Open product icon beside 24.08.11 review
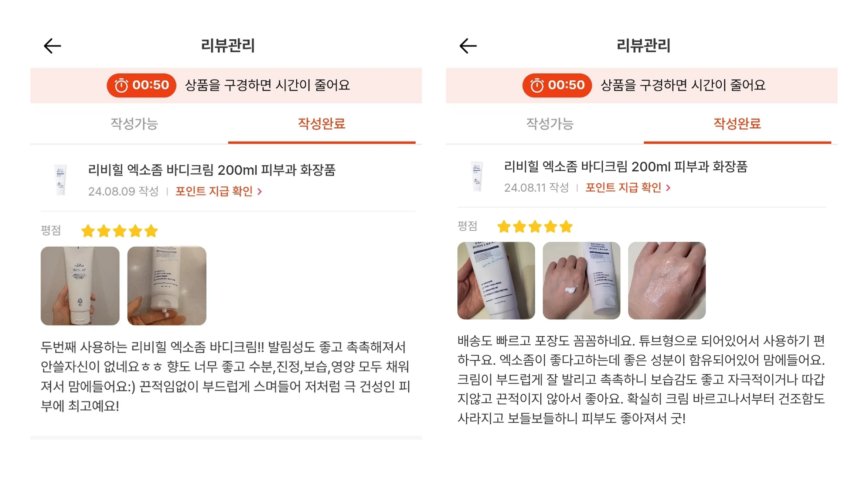Image resolution: width=868 pixels, height=479 pixels. pos(477,176)
